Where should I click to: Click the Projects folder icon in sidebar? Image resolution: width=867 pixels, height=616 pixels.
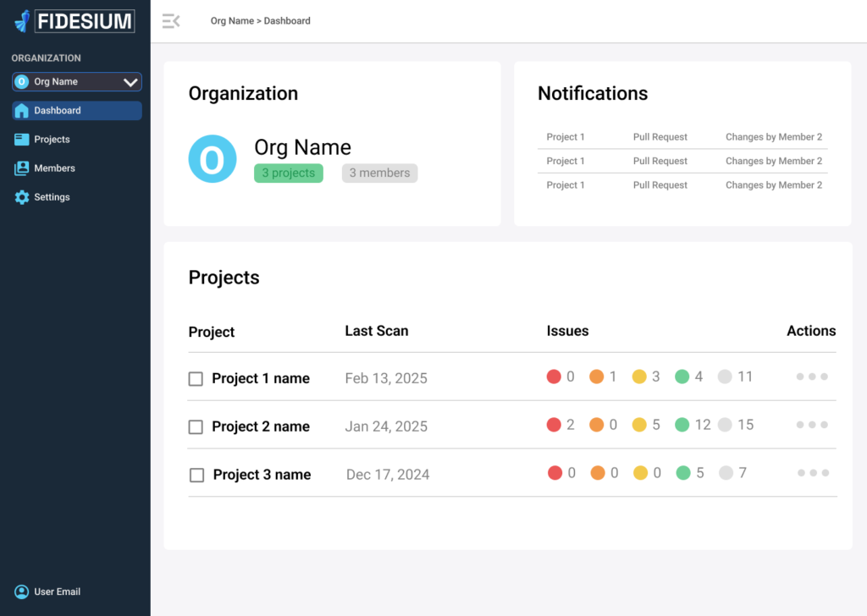coord(21,140)
